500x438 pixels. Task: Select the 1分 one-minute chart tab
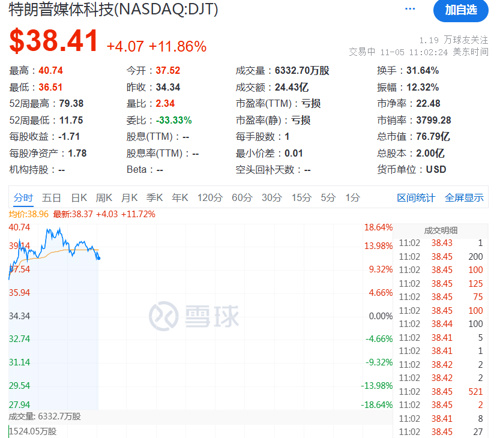pos(353,198)
